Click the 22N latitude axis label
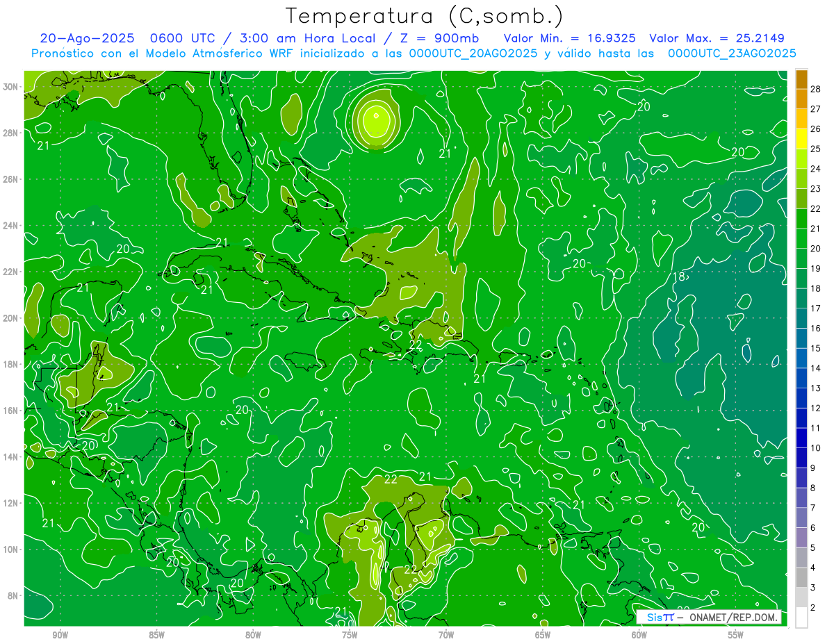This screenshot has width=834, height=644. click(x=10, y=272)
